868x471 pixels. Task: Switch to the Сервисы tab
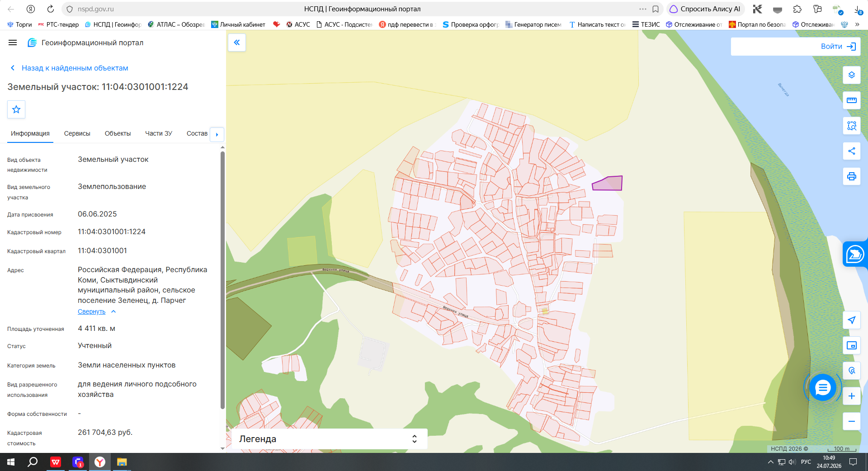pyautogui.click(x=77, y=133)
